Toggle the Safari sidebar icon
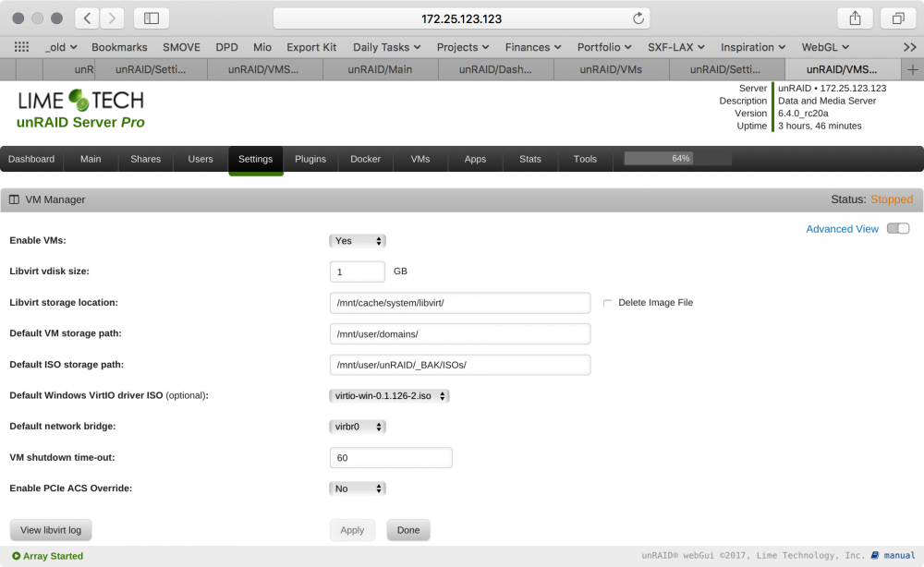924x567 pixels. coord(152,18)
